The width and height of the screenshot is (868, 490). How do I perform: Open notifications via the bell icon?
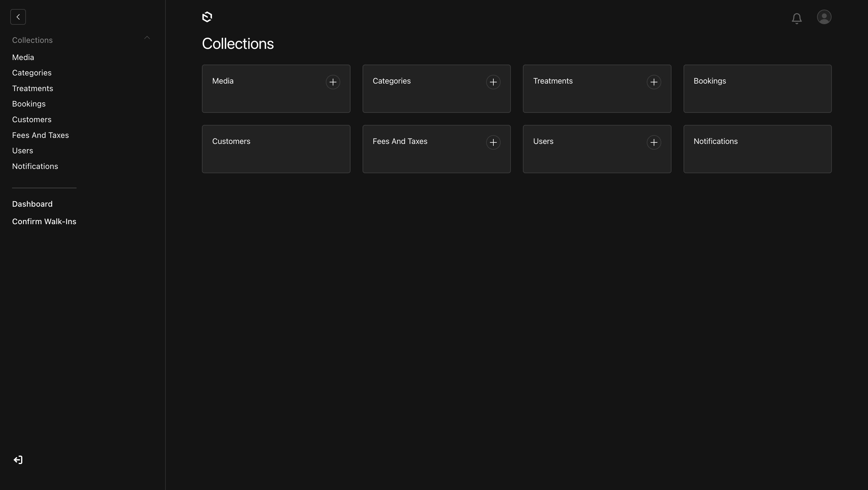pos(797,18)
